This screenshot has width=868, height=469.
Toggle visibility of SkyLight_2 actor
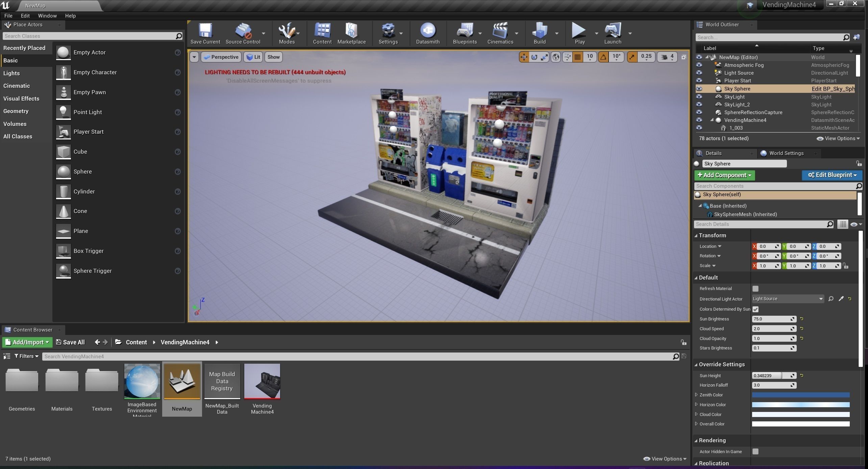click(699, 105)
